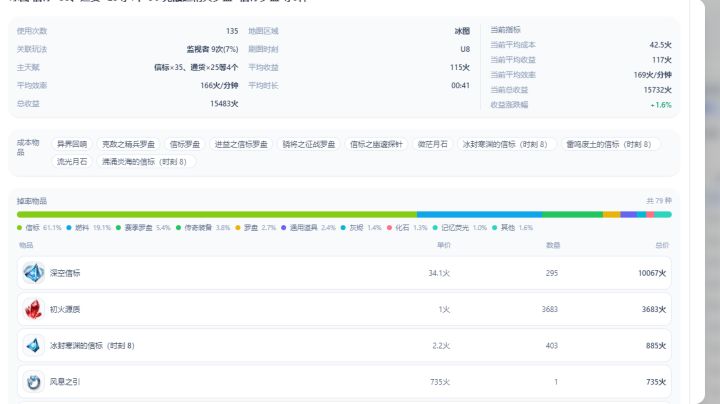This screenshot has height=404, width=720.
Task: Open 冰封寒渊的信标 name in drop list
Action: click(92, 346)
